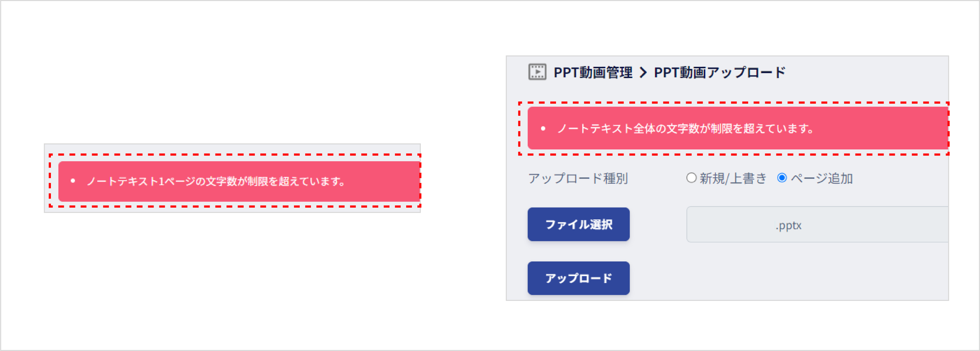Click the ファイル選択 button
Viewport: 980px width, 351px height.
click(x=579, y=224)
